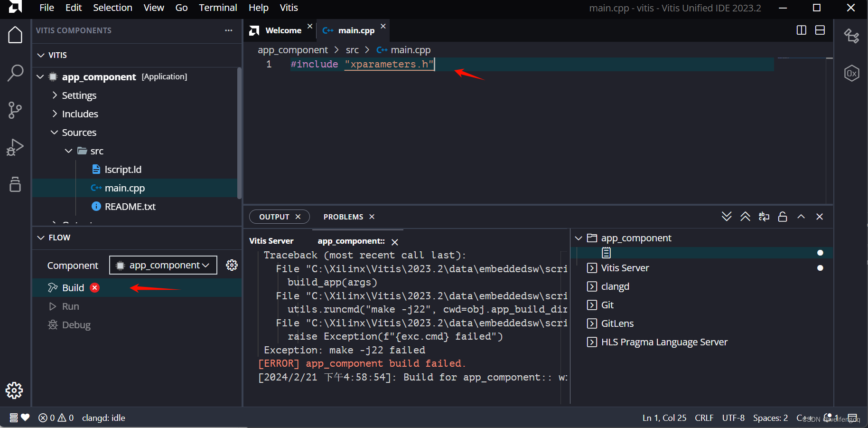Image resolution: width=868 pixels, height=428 pixels.
Task: Collapse the app_component application node
Action: pos(40,76)
